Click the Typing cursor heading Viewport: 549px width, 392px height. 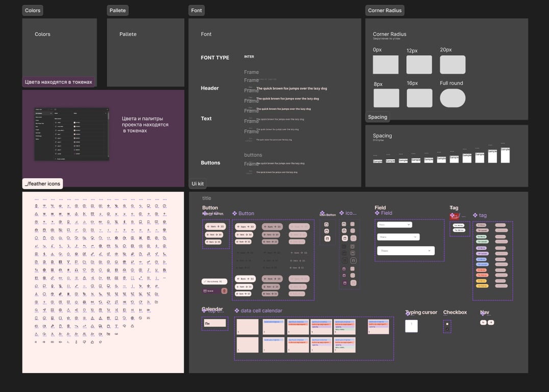tap(421, 312)
